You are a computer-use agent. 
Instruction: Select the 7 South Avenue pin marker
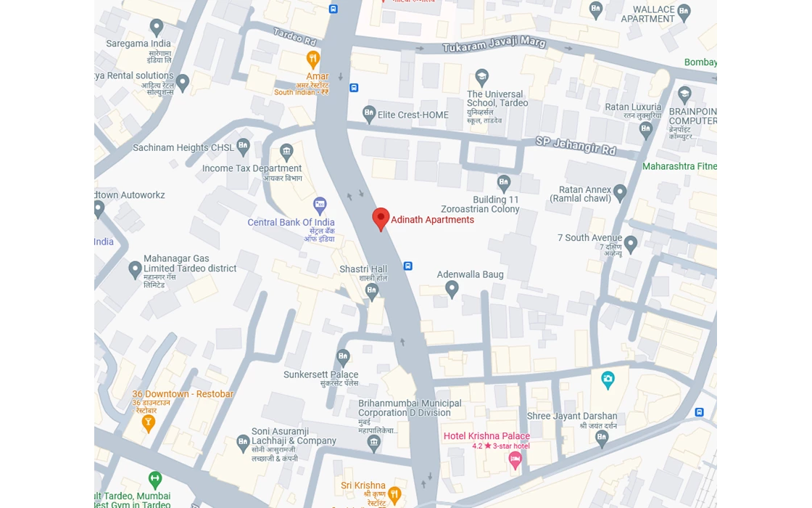click(x=630, y=245)
